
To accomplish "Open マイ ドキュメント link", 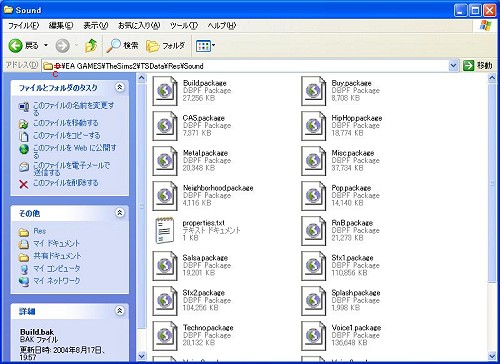I will (57, 243).
